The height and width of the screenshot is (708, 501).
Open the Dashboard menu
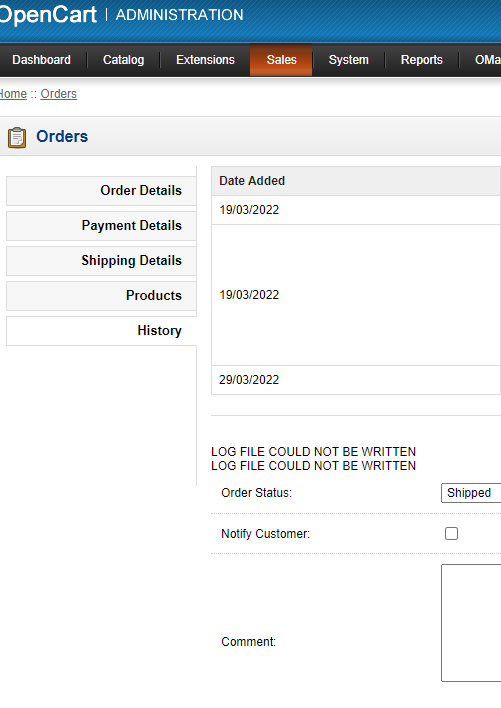(x=42, y=60)
